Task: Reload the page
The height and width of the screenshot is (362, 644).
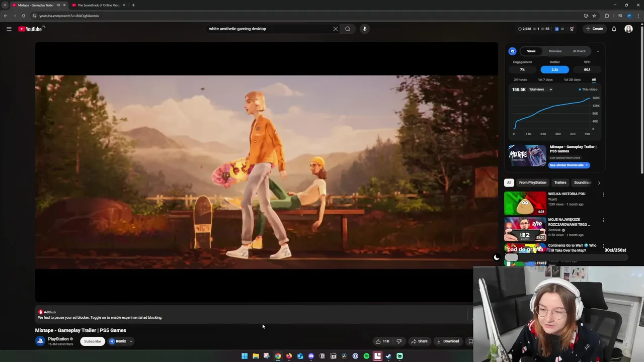Action: click(x=24, y=16)
